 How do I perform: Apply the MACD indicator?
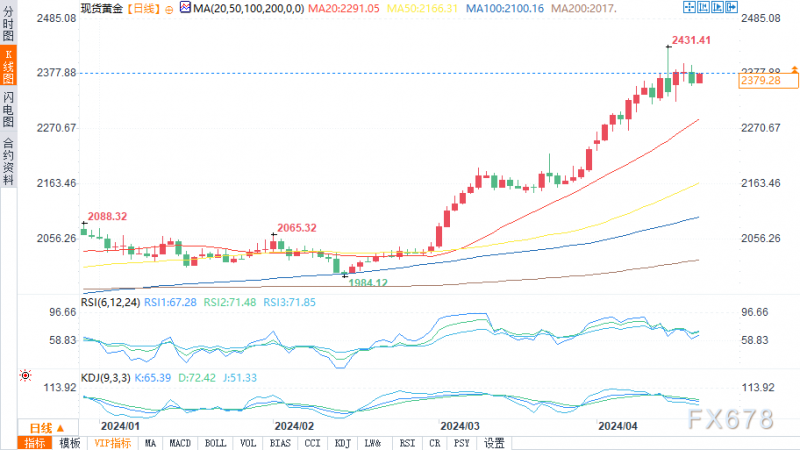[x=180, y=443]
